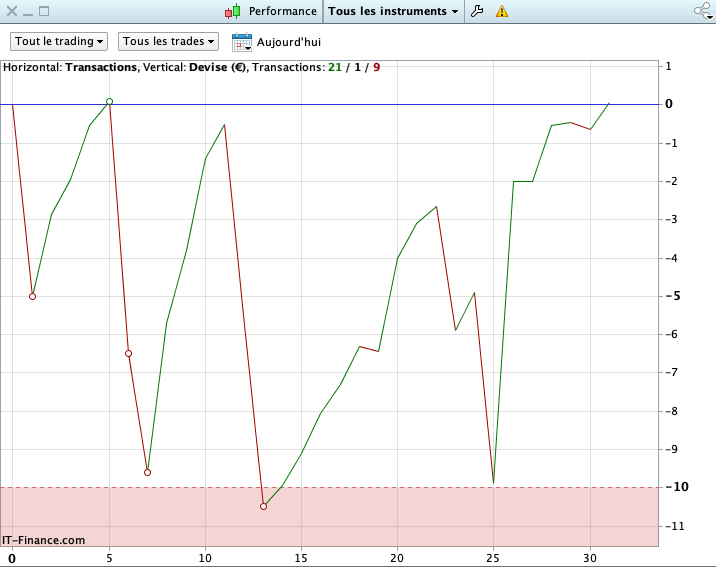The width and height of the screenshot is (716, 570).
Task: Click the '0' value on vertical axis
Action: [669, 104]
